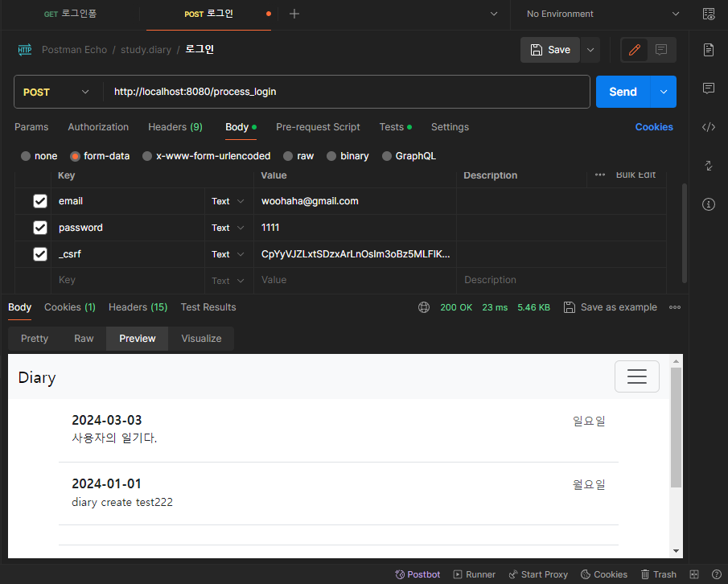This screenshot has width=728, height=584.
Task: Open the documentation icon in right sidebar
Action: pyautogui.click(x=709, y=50)
